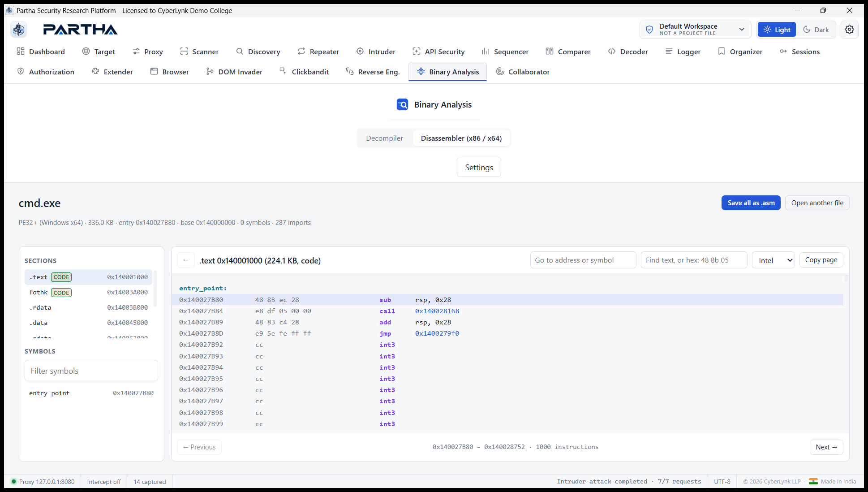
Task: Click the Partha logo icon
Action: click(19, 30)
